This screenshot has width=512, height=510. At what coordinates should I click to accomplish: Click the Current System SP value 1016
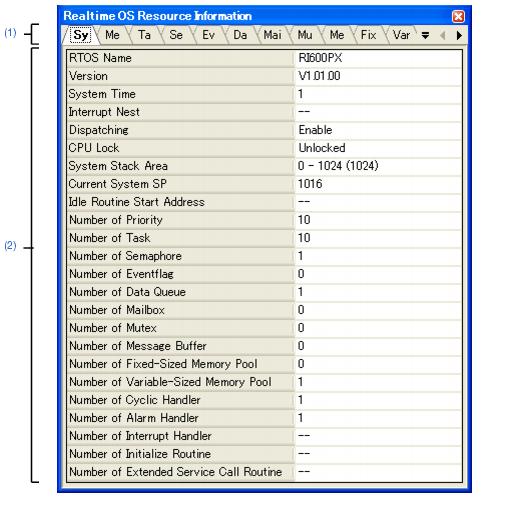(310, 184)
